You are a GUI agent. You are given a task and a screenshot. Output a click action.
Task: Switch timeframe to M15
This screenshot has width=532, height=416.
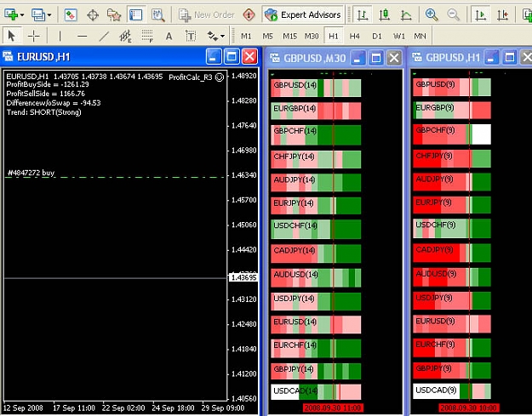click(289, 36)
